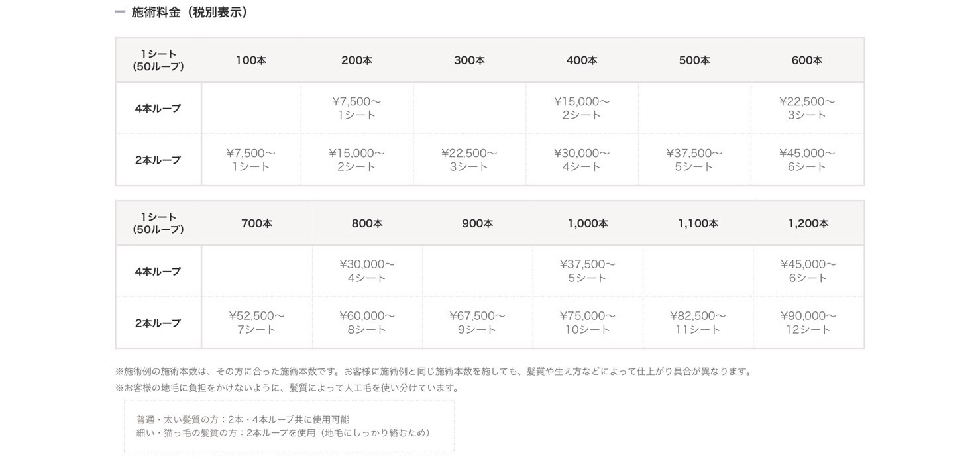Viewport: 980px width, 457px height.
Task: Click the 1,200本 column header
Action: point(808,223)
